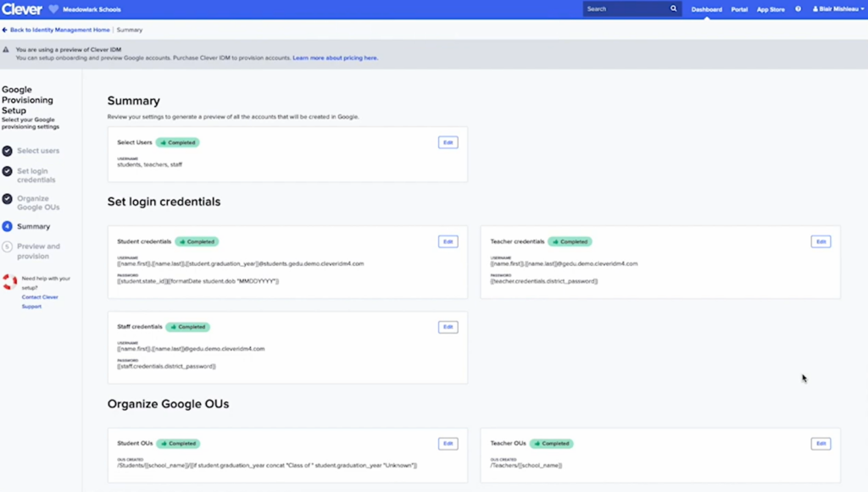868x492 pixels.
Task: Click the lifebuoy support icon
Action: click(9, 282)
